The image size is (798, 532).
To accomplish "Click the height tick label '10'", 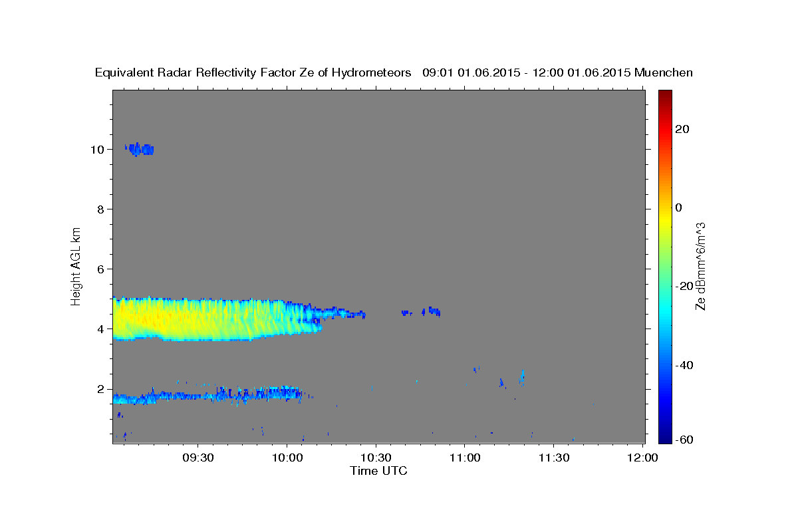I will click(98, 149).
